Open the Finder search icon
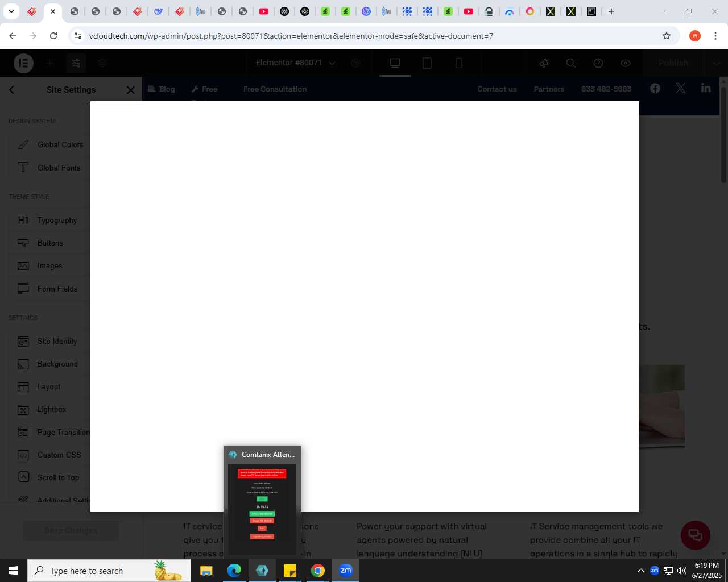Image resolution: width=728 pixels, height=582 pixels. (x=571, y=63)
